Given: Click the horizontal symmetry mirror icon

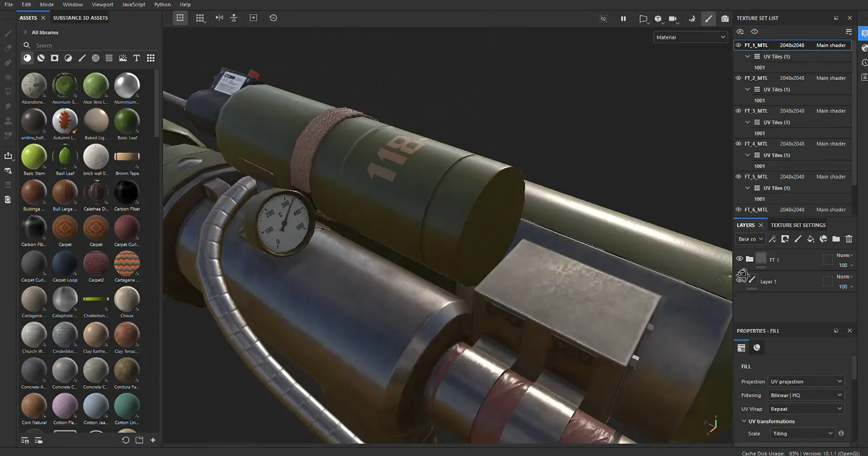Looking at the screenshot, I should pyautogui.click(x=219, y=18).
